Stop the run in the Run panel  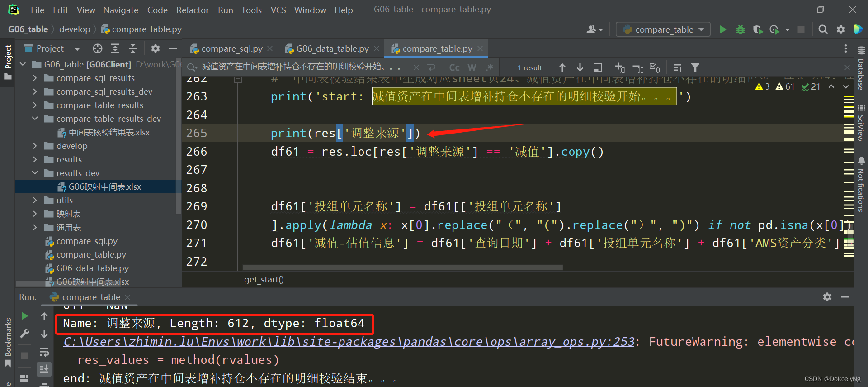25,356
